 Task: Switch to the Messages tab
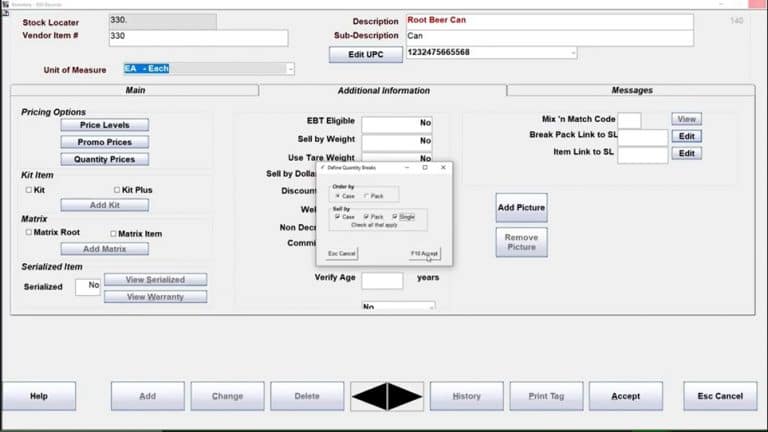(x=631, y=90)
